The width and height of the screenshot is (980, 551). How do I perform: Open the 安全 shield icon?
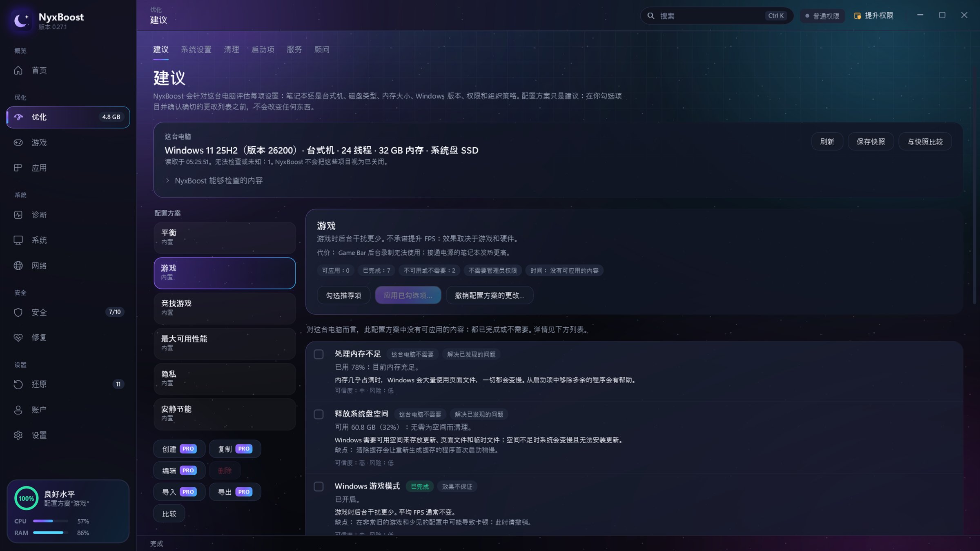18,312
